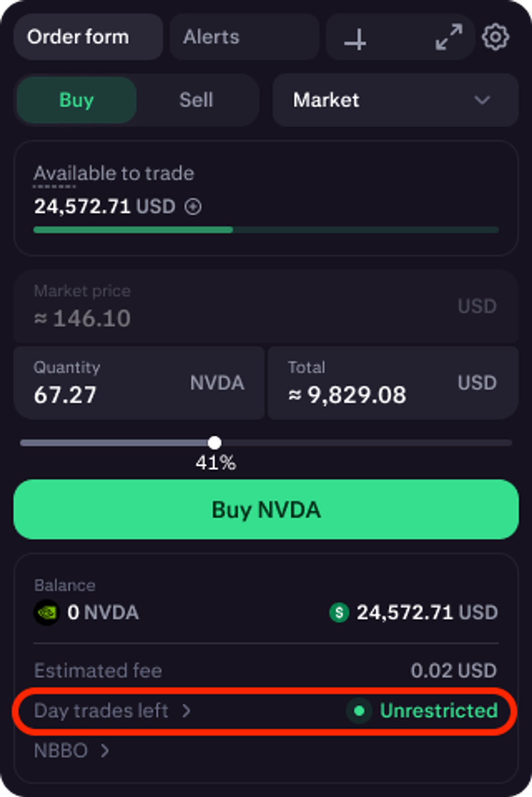Click the Available to trade label

[x=114, y=173]
